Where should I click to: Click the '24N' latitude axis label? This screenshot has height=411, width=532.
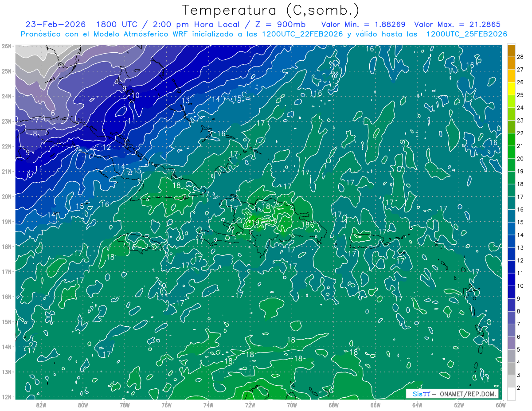(7, 96)
